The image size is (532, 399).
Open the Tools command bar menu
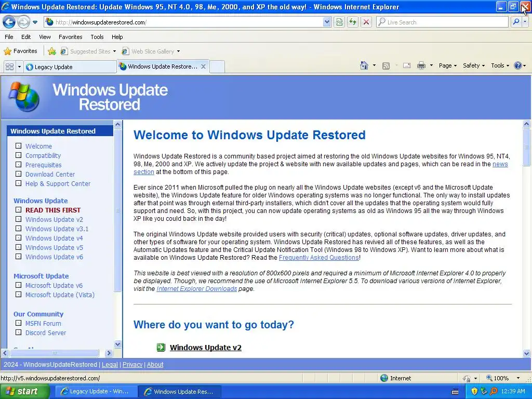click(500, 66)
